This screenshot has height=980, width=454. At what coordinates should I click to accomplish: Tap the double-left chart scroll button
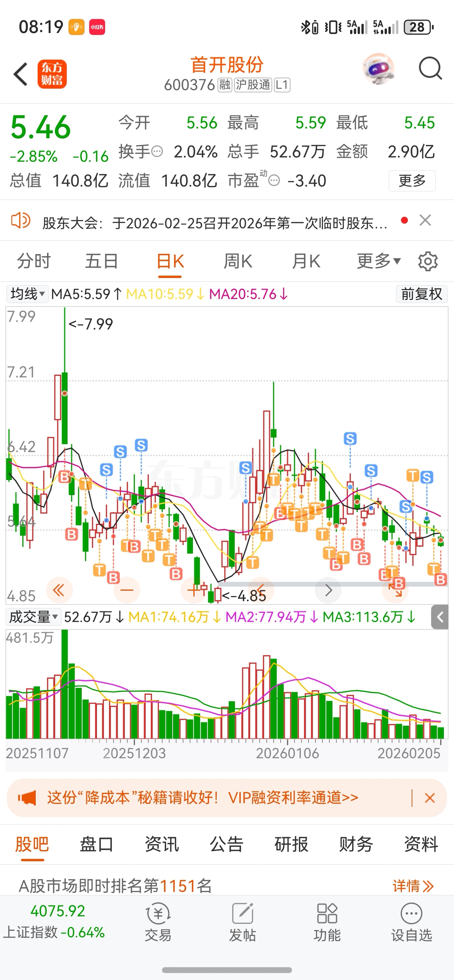click(59, 590)
